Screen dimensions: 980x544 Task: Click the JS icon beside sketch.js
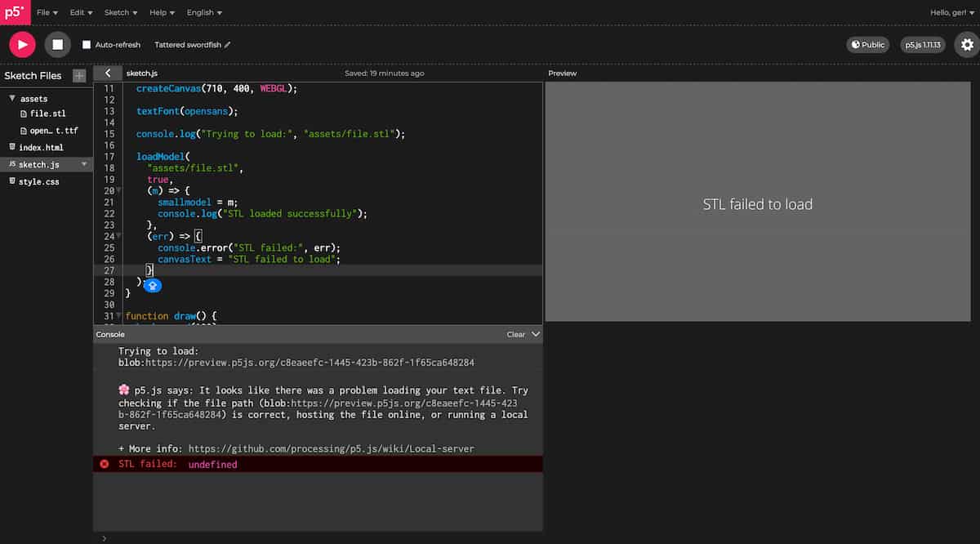(x=11, y=165)
